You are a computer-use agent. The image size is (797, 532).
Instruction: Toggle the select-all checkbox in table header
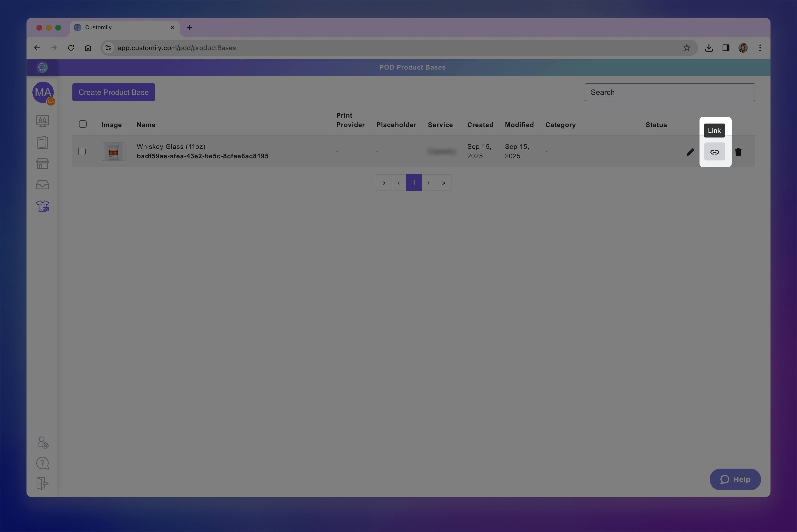pyautogui.click(x=83, y=124)
